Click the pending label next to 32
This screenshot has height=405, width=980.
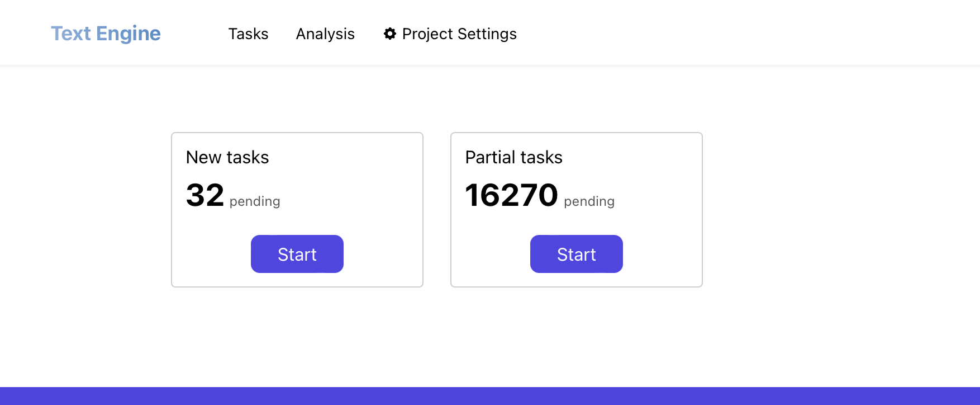point(255,201)
